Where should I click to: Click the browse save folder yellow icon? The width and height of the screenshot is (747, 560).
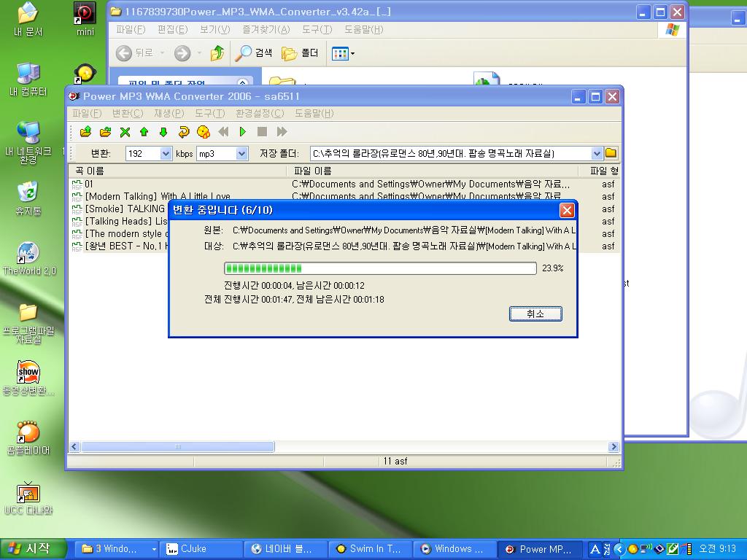click(611, 153)
